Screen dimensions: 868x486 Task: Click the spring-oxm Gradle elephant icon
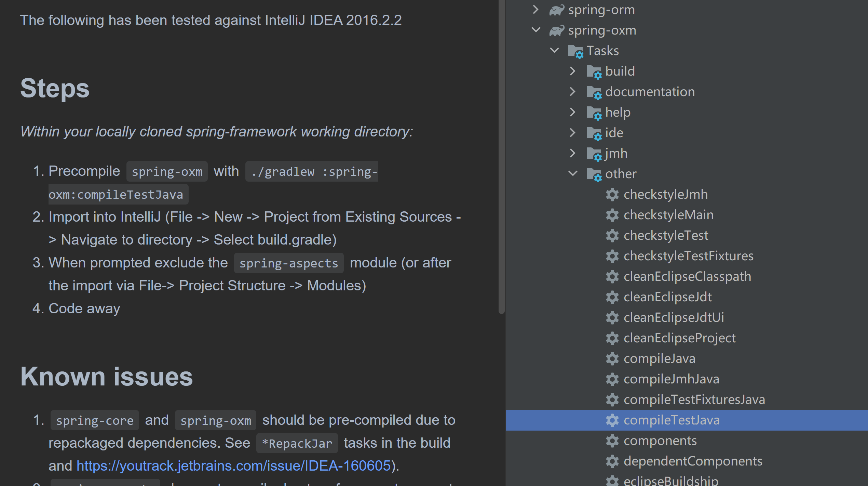tap(557, 31)
